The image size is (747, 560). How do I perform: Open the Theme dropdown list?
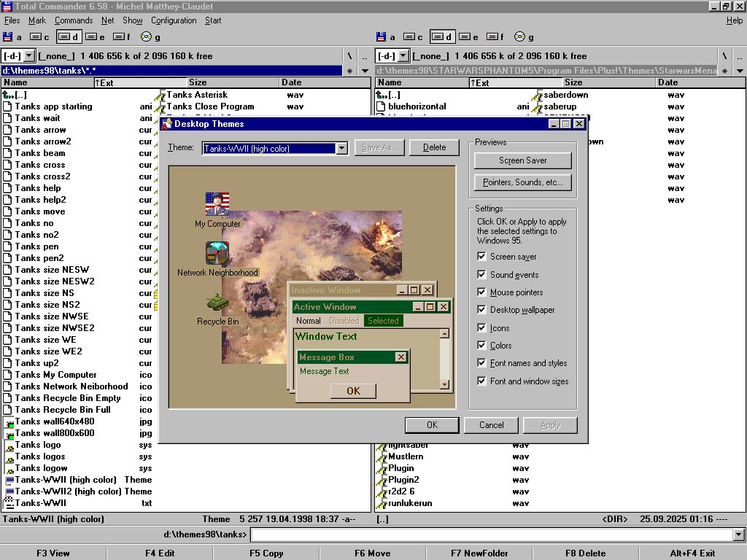pyautogui.click(x=341, y=148)
